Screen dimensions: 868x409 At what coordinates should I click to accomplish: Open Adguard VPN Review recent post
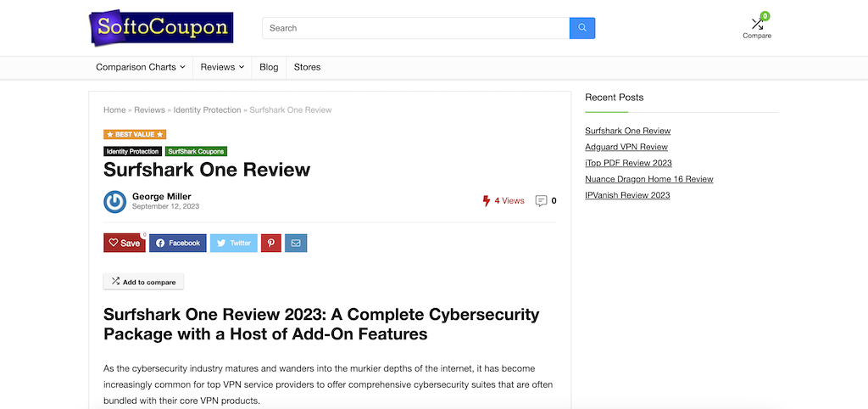point(626,147)
